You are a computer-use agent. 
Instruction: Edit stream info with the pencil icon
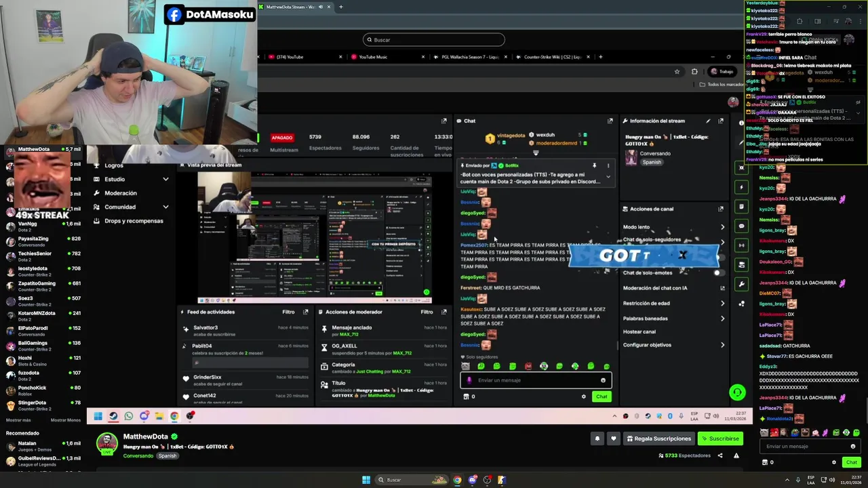pos(708,121)
